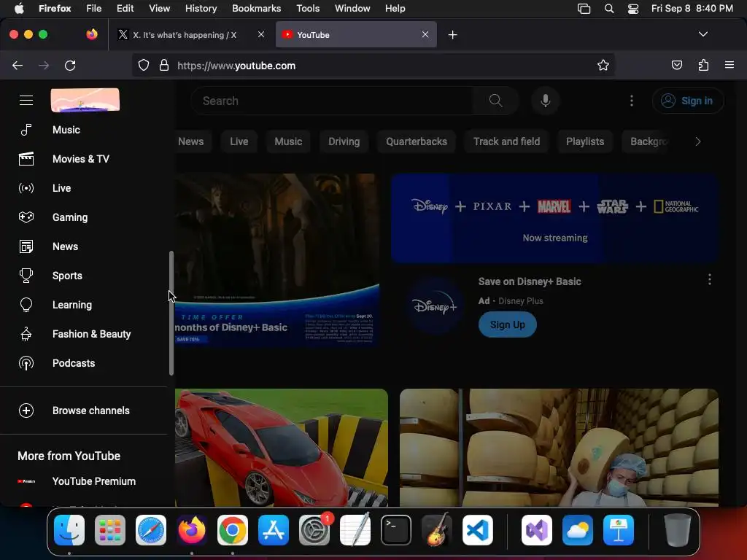Click the Disney Pixar Marvel streaming banner
The width and height of the screenshot is (747, 560).
click(554, 218)
